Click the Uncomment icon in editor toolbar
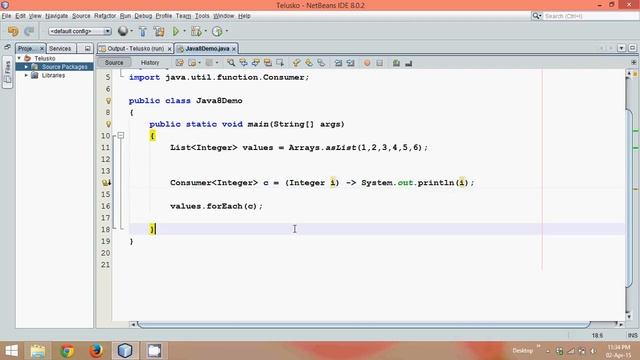640x360 pixels. click(x=409, y=63)
